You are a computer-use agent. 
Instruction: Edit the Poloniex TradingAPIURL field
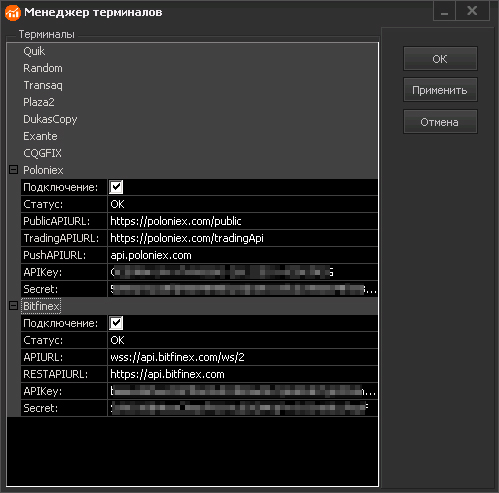pos(243,238)
